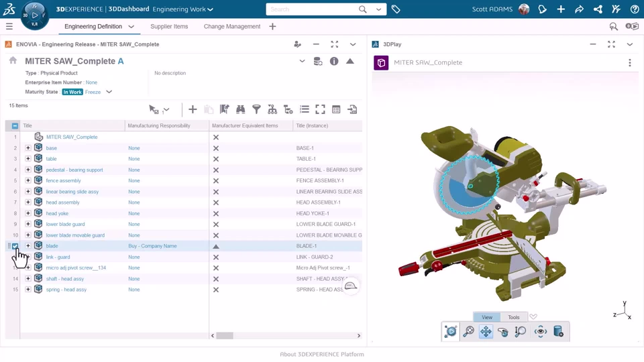Select the Zoom tool in 3DPlay
The height and width of the screenshot is (362, 644).
point(520,331)
